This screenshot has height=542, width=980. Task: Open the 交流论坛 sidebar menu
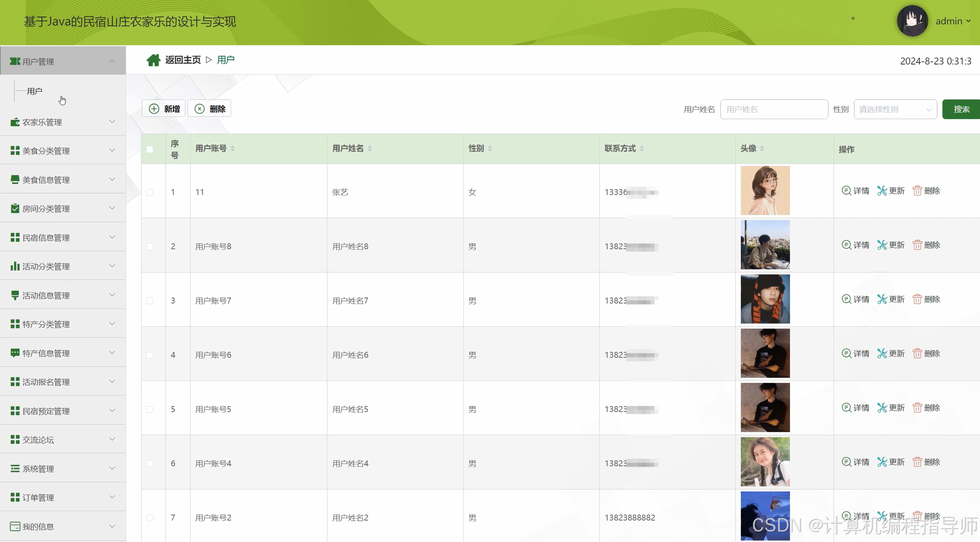63,440
